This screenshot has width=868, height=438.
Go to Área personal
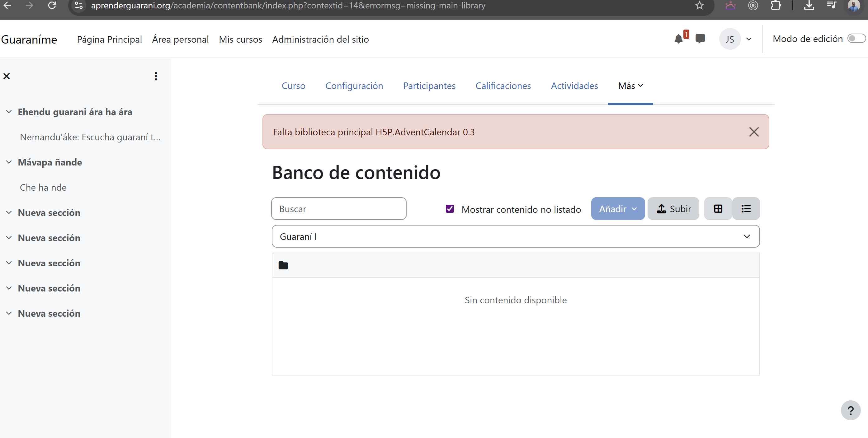click(x=180, y=40)
